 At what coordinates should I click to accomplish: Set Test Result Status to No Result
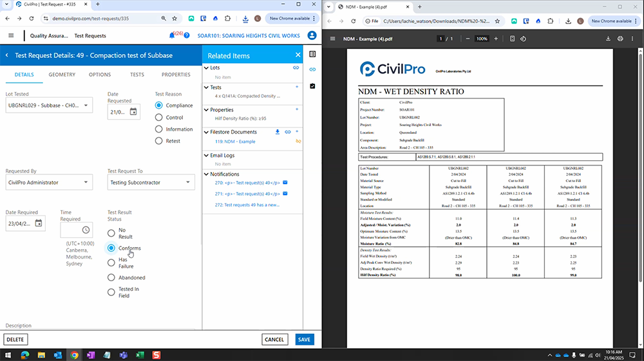[x=111, y=233]
